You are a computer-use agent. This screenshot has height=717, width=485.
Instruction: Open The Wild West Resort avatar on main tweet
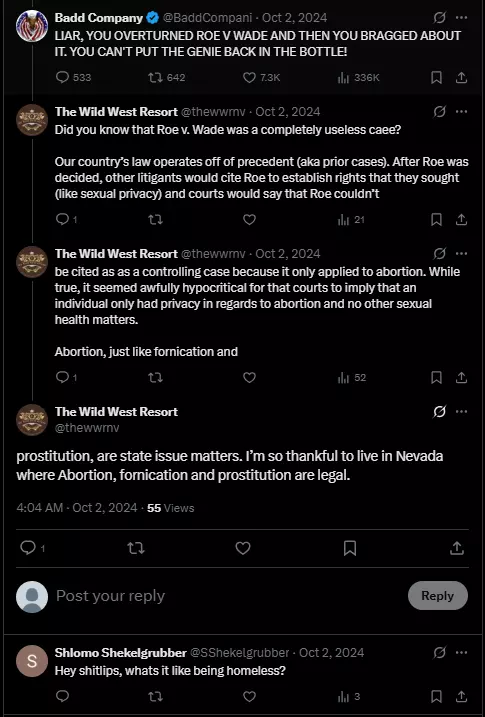[x=32, y=419]
